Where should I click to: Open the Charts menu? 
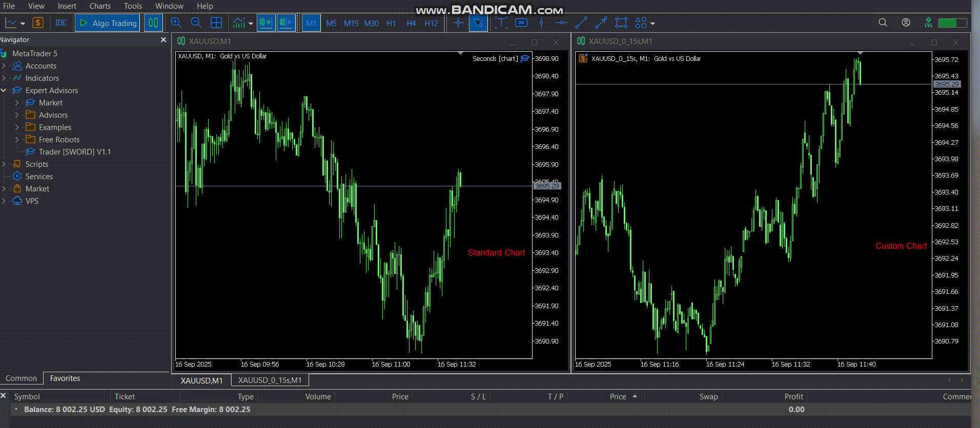100,6
